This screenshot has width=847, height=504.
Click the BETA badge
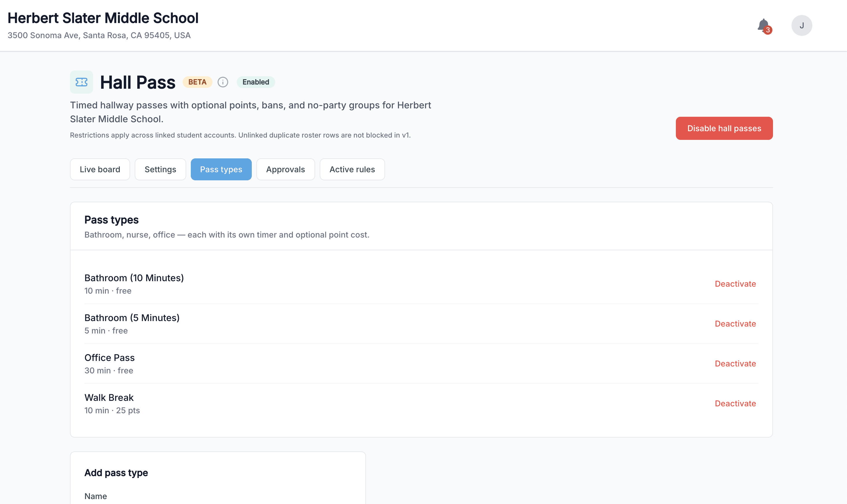pos(197,82)
